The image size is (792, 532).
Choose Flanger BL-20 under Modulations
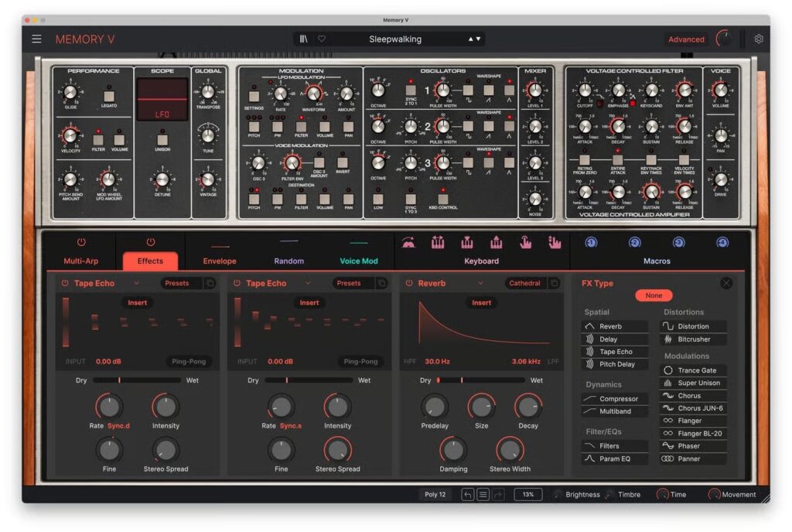[694, 433]
